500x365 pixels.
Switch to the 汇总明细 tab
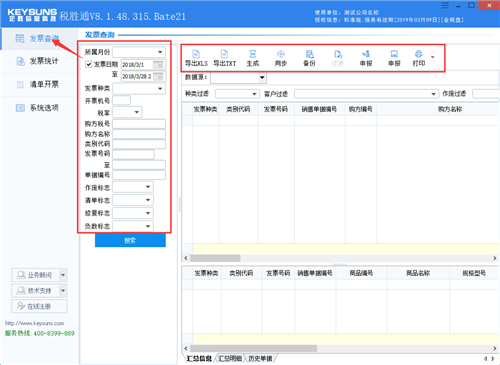pyautogui.click(x=230, y=358)
